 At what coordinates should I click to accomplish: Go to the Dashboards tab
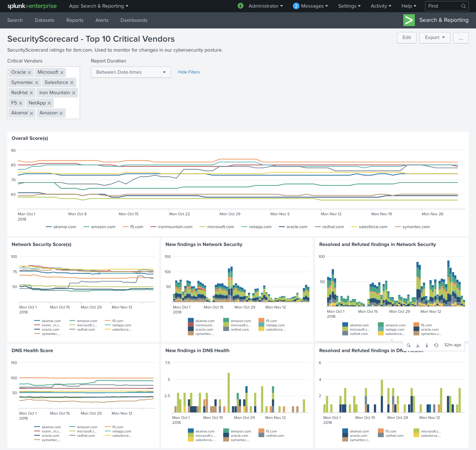134,20
